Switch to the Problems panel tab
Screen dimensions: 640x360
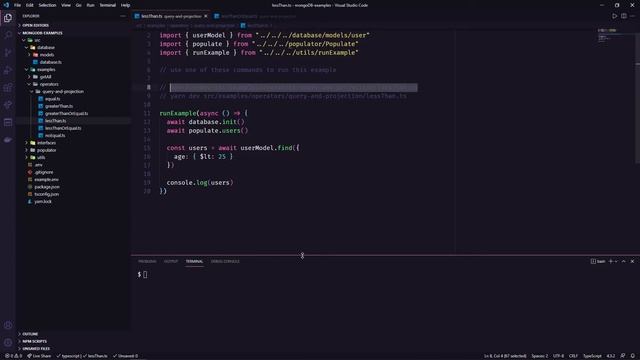147,261
